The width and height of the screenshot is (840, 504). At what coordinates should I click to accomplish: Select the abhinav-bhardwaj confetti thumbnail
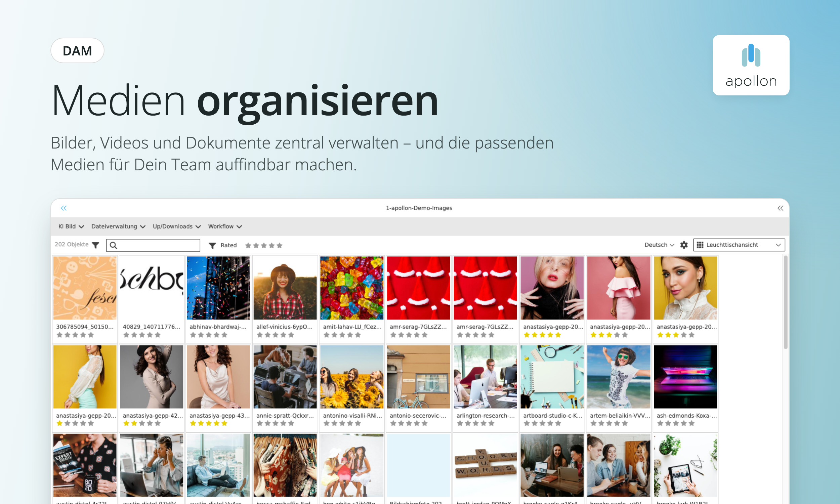[218, 288]
